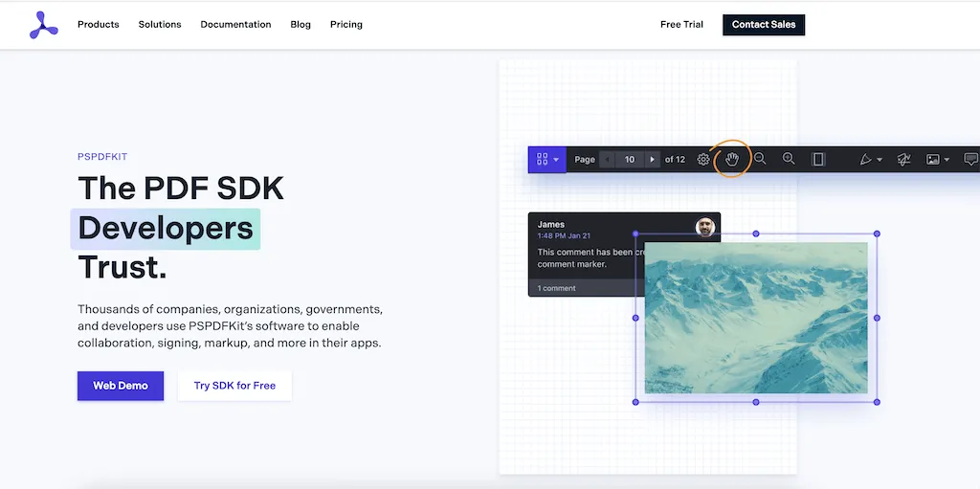Select the image insert tool
This screenshot has height=489, width=980.
pos(932,160)
